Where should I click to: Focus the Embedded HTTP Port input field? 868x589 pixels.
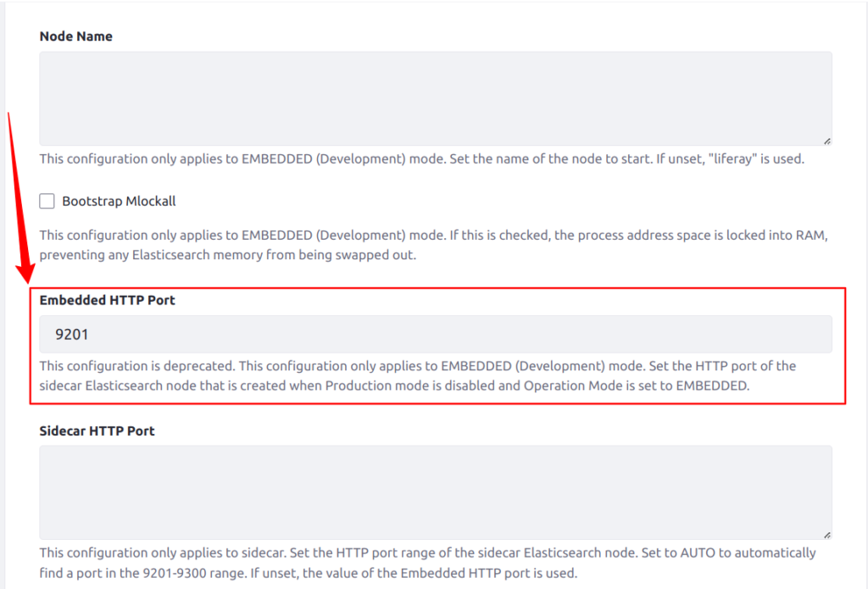click(435, 335)
